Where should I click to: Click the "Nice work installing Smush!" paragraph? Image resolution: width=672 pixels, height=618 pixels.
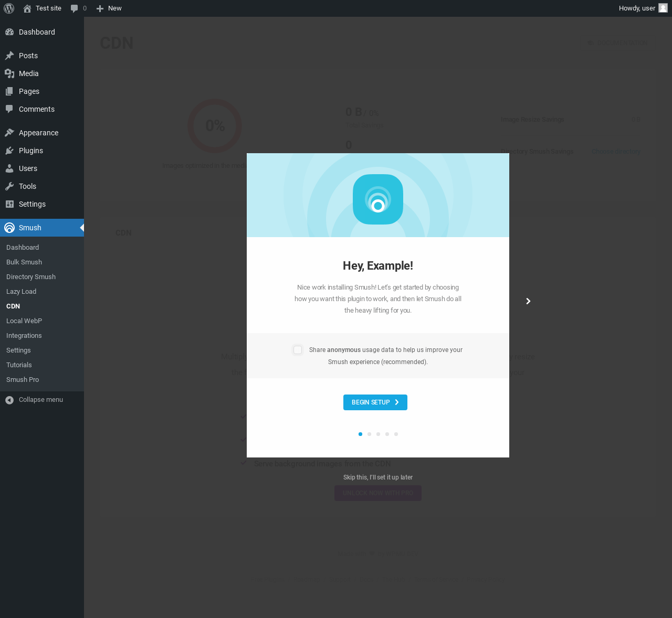(378, 299)
